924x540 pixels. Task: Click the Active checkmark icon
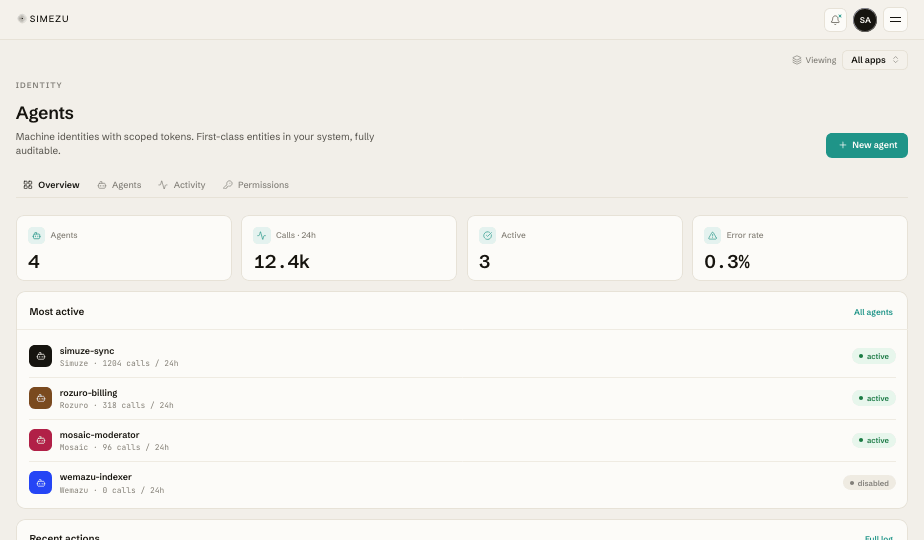coord(487,235)
